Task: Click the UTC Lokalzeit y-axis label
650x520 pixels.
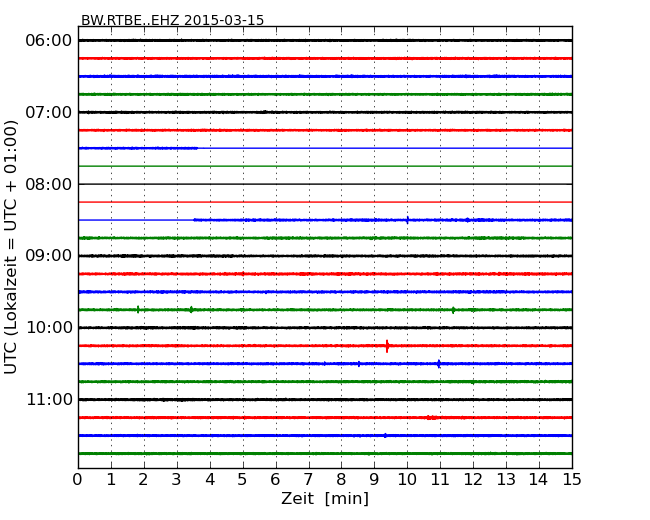Action: pyautogui.click(x=12, y=247)
